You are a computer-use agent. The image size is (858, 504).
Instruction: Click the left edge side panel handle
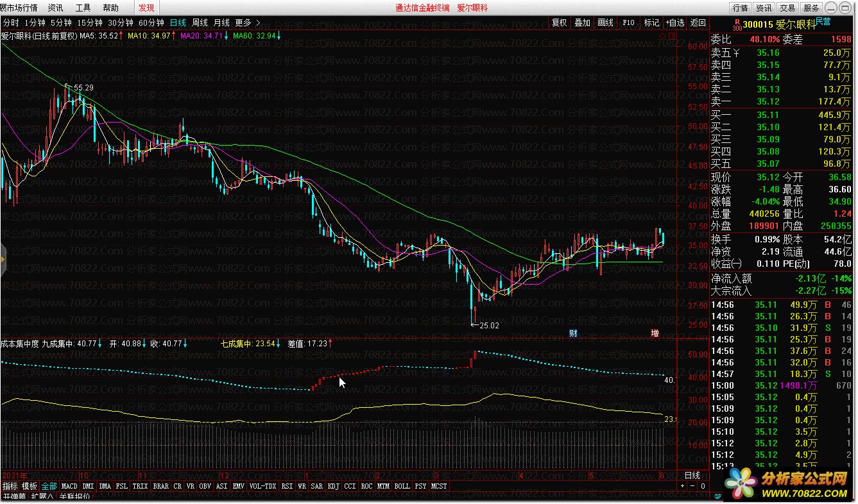tap(3, 260)
